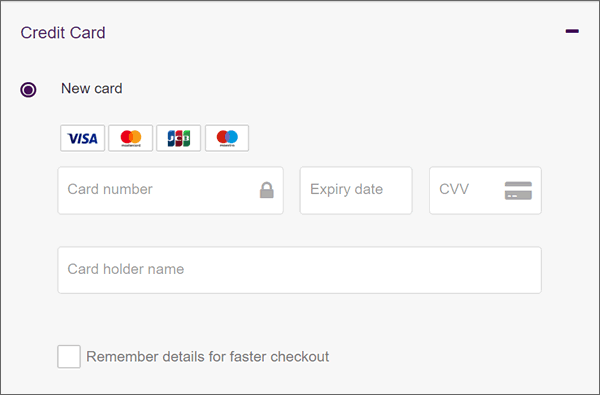This screenshot has width=600, height=395.
Task: Focus the Card holder name field
Action: pos(300,270)
